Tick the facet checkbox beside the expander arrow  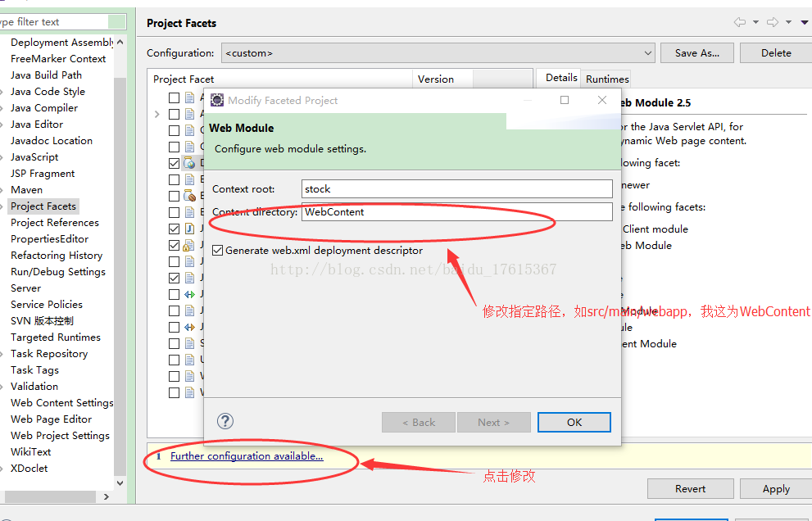(x=174, y=114)
